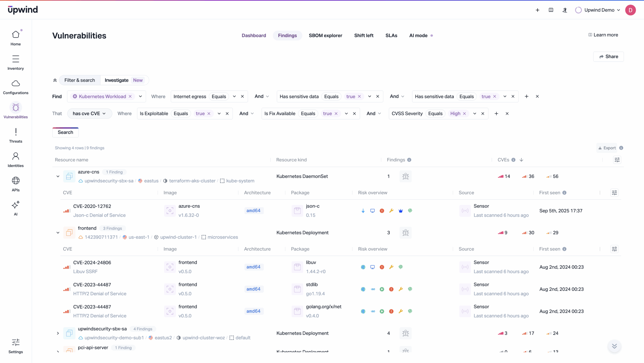The image size is (644, 363).
Task: Switch to the SBOM explorer tab
Action: (325, 36)
